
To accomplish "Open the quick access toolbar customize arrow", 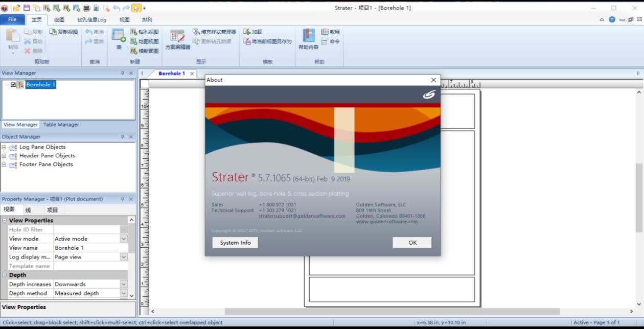I will 145,8.
